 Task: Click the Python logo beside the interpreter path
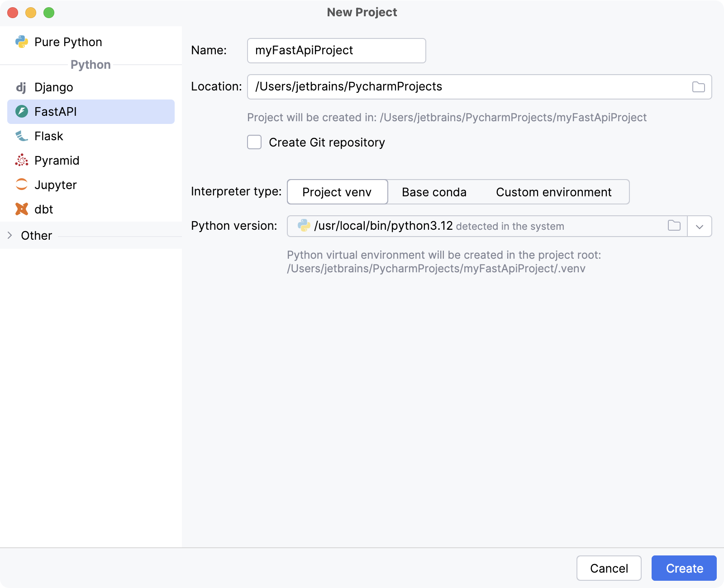(302, 226)
